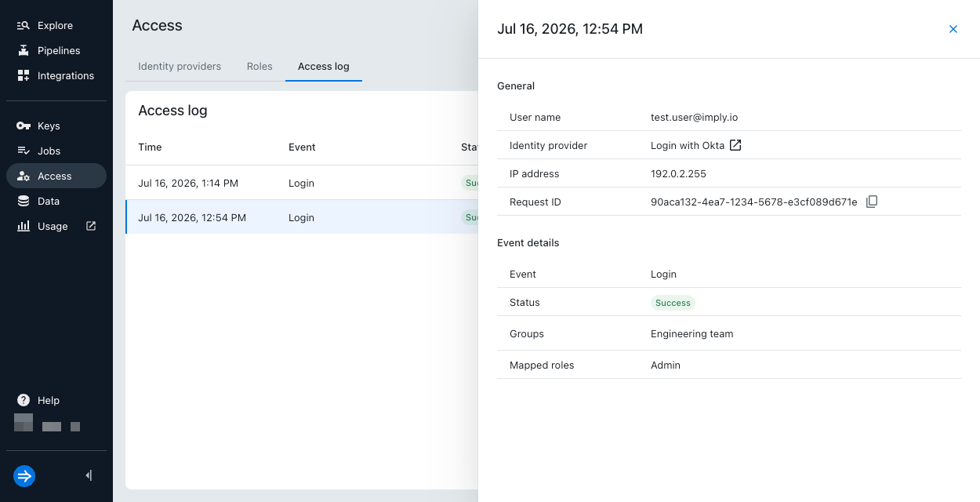Screen dimensions: 980x502
Task: Close the access log detail panel
Action: [953, 29]
